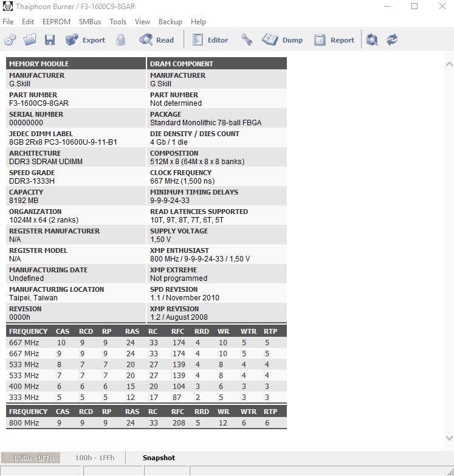Open the View menu
454x476 pixels.
[x=142, y=22]
